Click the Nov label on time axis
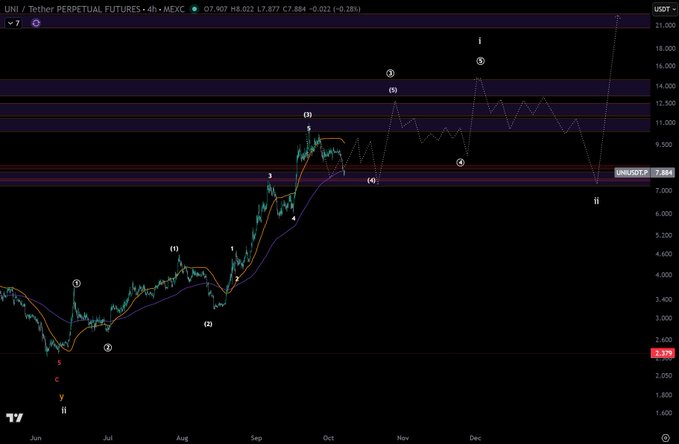Image resolution: width=679 pixels, height=444 pixels. click(x=403, y=438)
